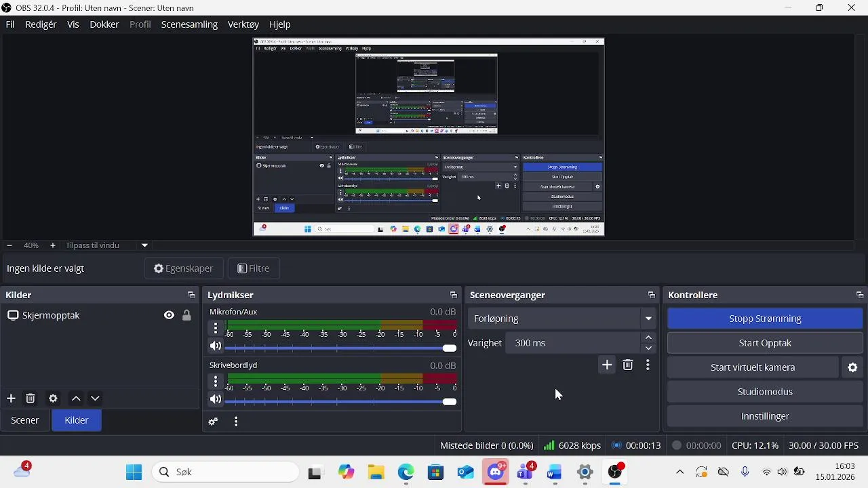Viewport: 868px width, 488px height.
Task: Mute Mikrofon/Aux speaker icon
Action: tap(216, 346)
